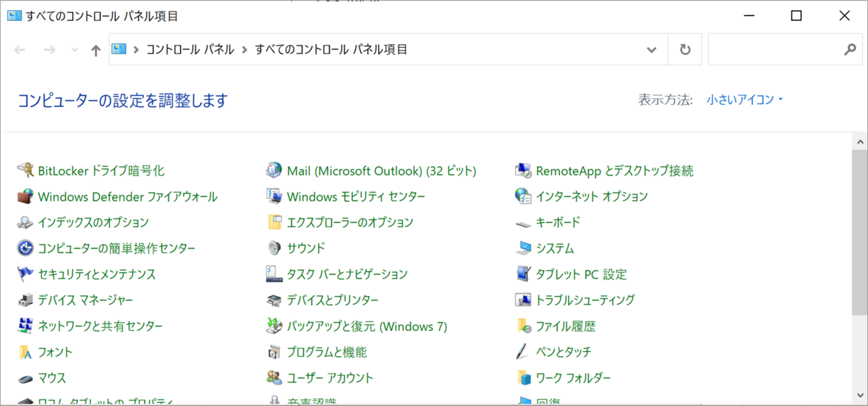Click the インターネット オプション globe icon
The height and width of the screenshot is (406, 868).
tap(523, 196)
